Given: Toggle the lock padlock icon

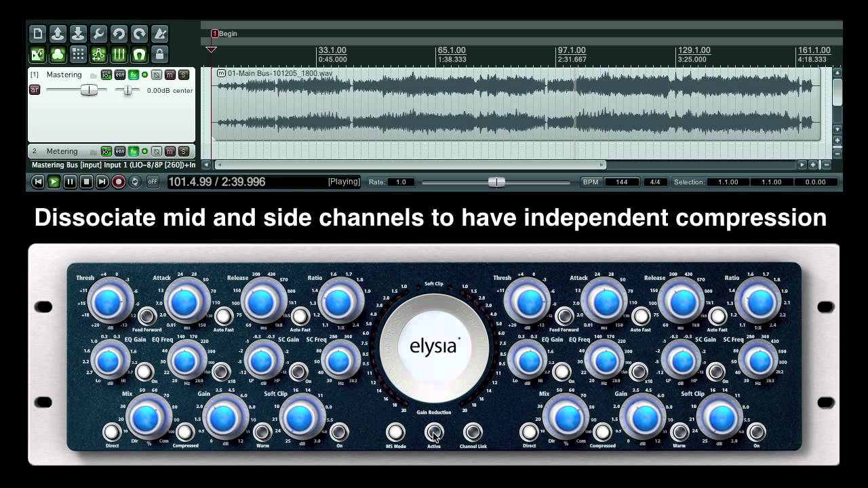Looking at the screenshot, I should click(160, 54).
